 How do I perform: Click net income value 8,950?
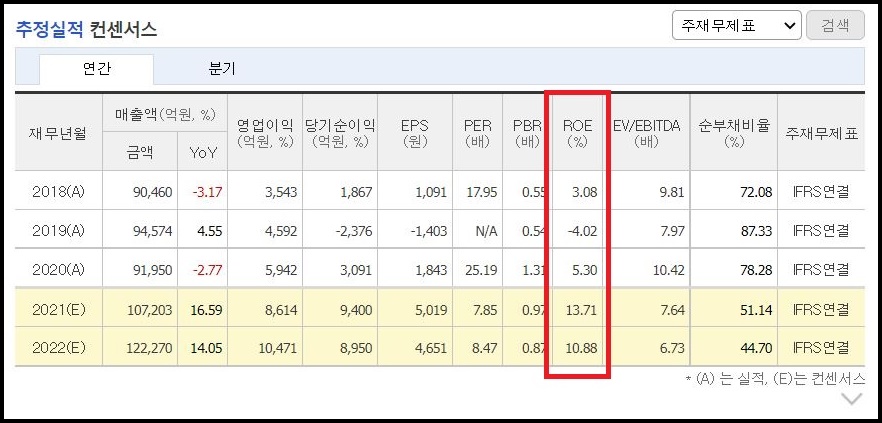point(356,348)
